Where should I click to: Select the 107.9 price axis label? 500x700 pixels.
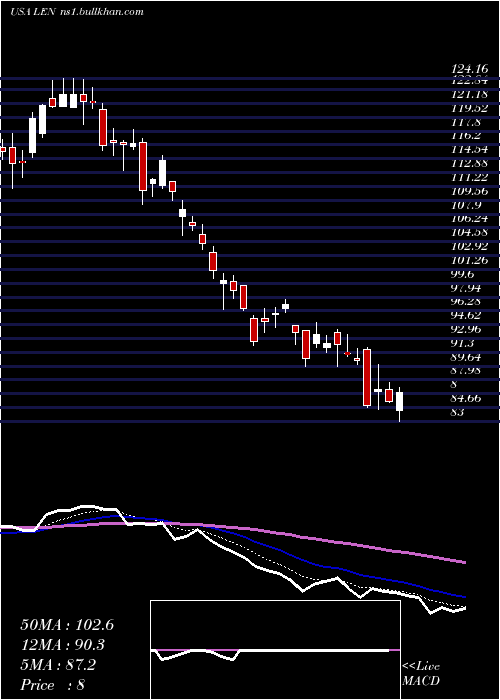(x=467, y=205)
